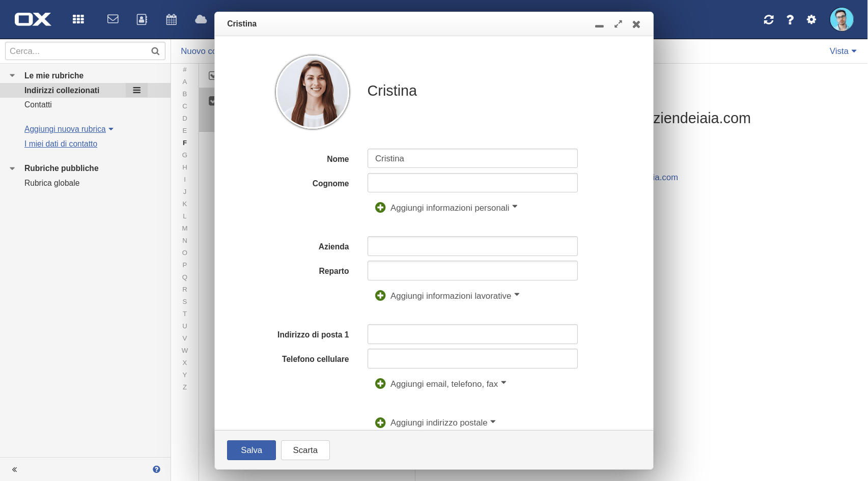Open Indirizzi collezionati folder actions menu

click(x=137, y=90)
